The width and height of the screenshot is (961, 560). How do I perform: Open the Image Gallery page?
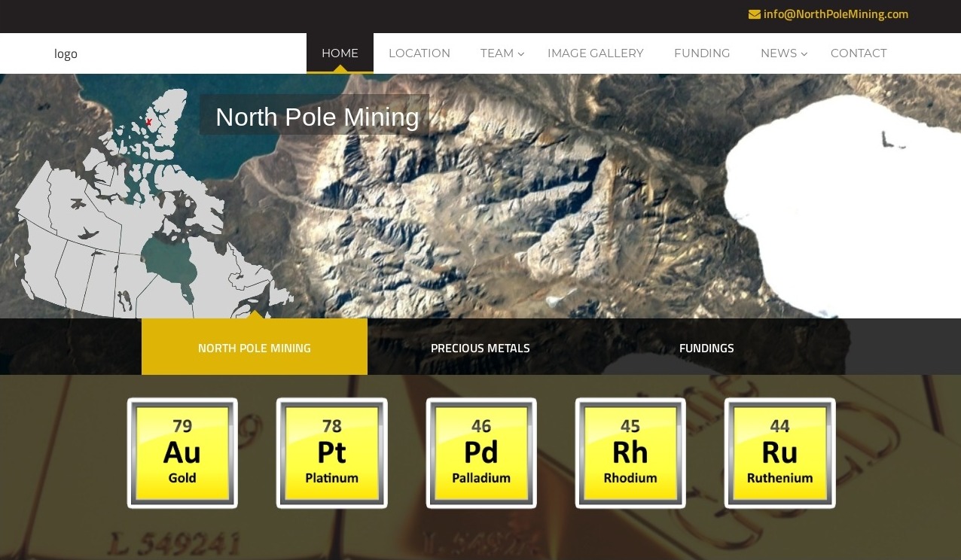click(595, 53)
